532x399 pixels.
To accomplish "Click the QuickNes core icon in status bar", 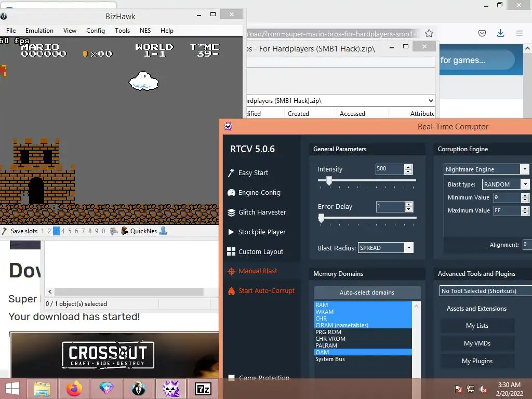I will tap(125, 231).
